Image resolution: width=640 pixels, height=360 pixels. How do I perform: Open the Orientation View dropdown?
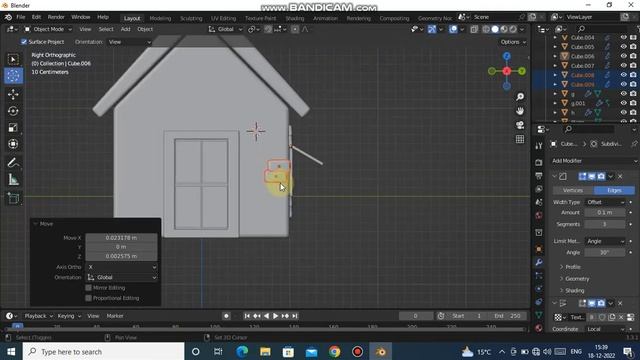(129, 42)
